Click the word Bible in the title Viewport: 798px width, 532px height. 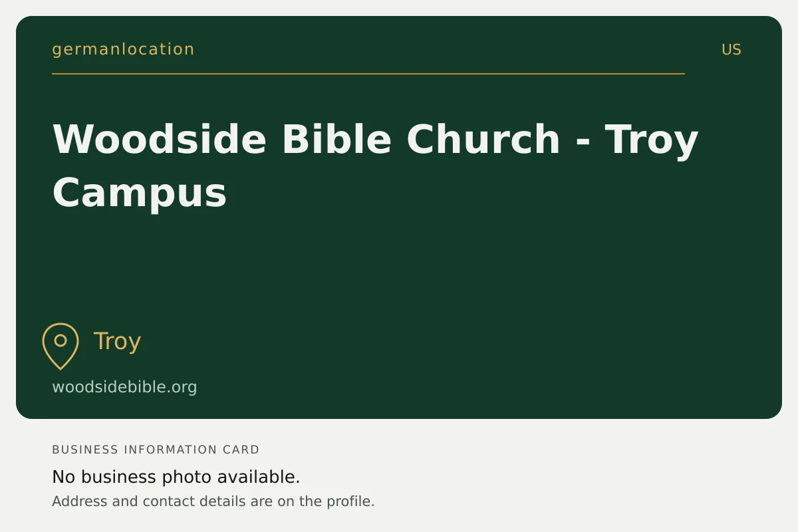(336, 139)
